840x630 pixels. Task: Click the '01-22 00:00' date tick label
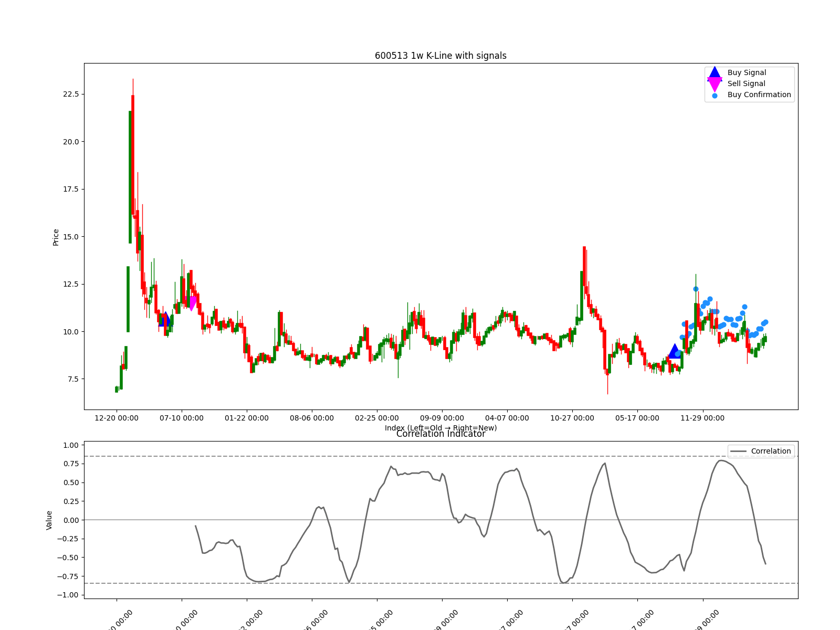pos(247,418)
